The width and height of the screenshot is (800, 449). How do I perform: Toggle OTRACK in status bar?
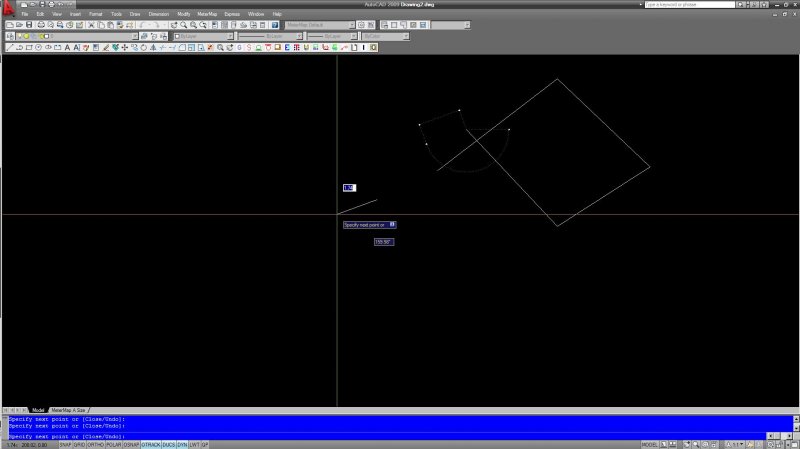[x=151, y=445]
